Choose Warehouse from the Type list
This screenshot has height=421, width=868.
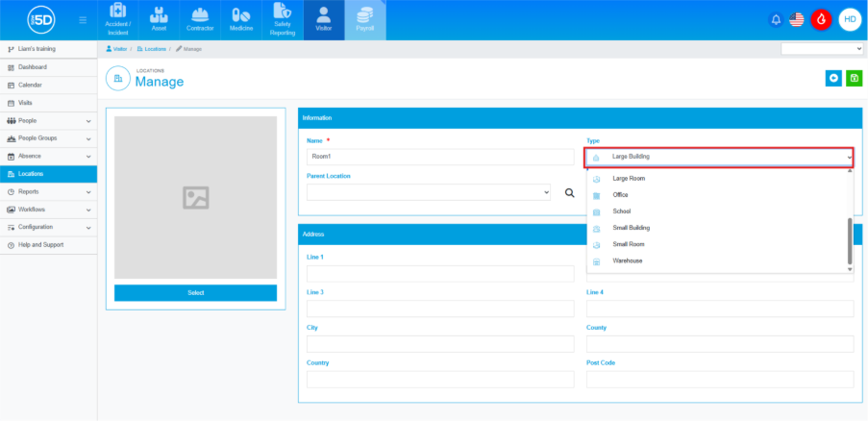pyautogui.click(x=627, y=261)
